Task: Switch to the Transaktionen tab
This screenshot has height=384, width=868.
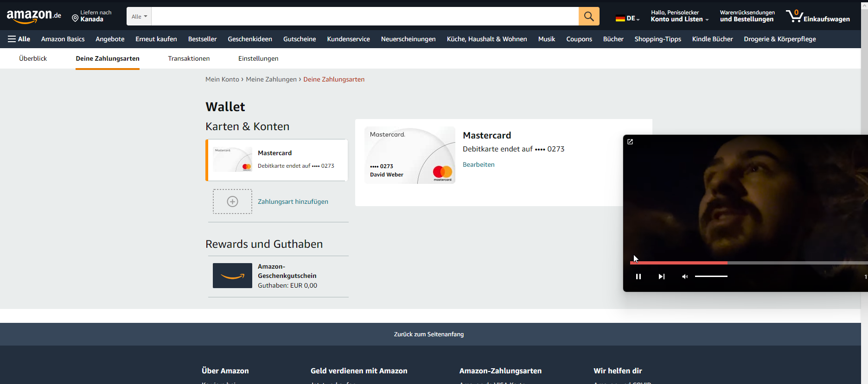Action: [x=189, y=58]
